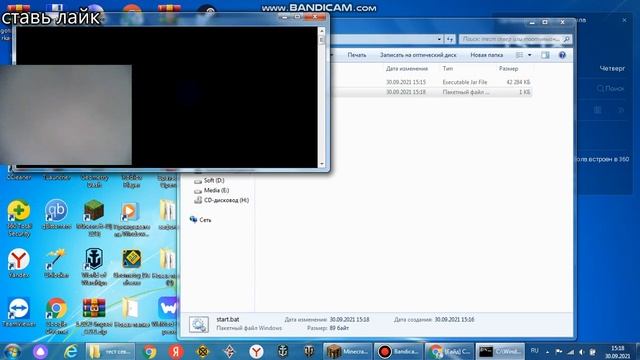Select the 'Пакетный файл' row in Explorer
Screen dimensions: 640x360
pyautogui.click(x=433, y=92)
